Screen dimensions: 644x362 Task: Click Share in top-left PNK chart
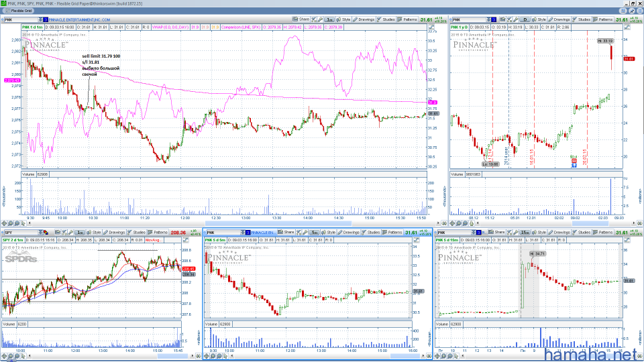click(x=301, y=19)
